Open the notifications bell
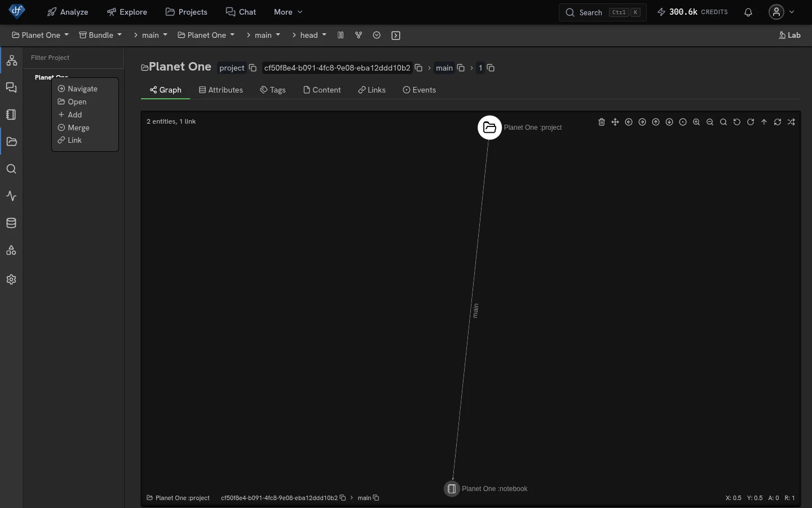812x508 pixels. 748,12
